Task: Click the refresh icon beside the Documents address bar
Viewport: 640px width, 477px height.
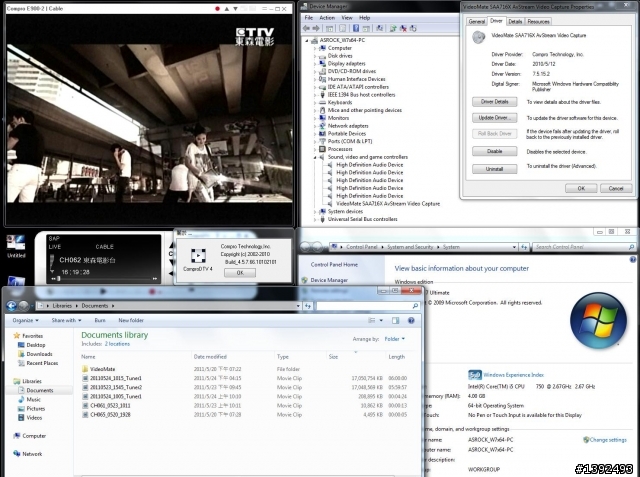Action: pyautogui.click(x=308, y=306)
